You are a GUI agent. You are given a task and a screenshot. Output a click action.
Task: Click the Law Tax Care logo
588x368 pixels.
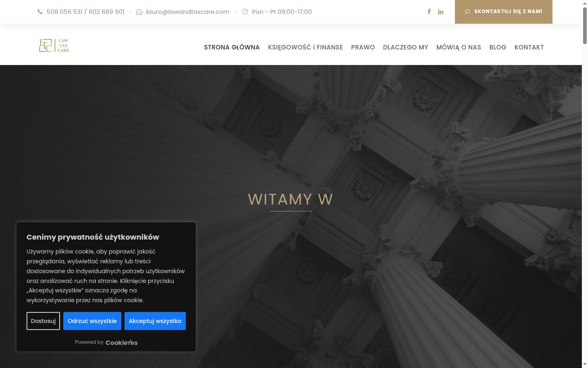54,45
